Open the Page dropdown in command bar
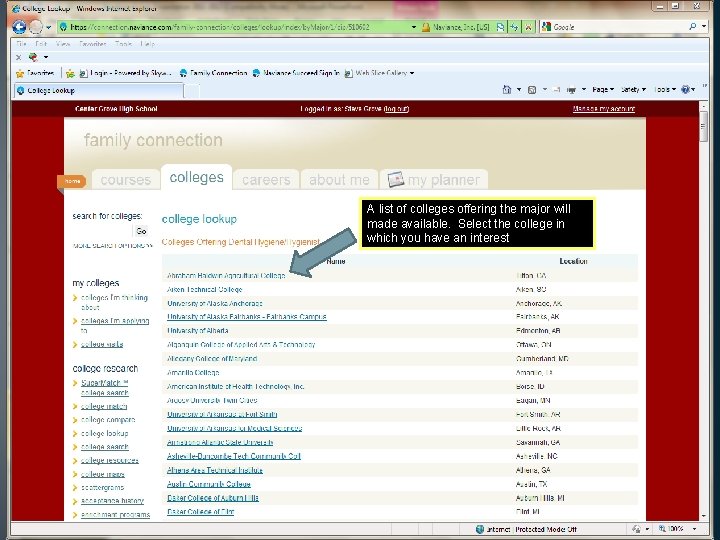The image size is (720, 540). click(603, 90)
